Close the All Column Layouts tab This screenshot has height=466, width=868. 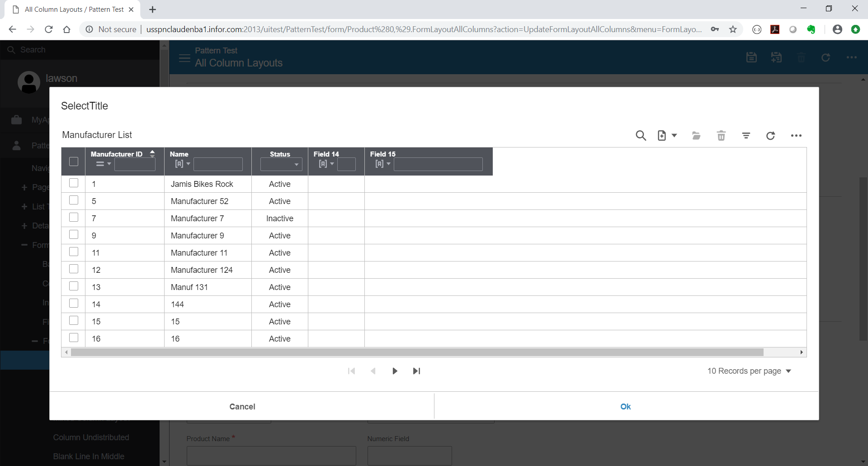[x=131, y=10]
